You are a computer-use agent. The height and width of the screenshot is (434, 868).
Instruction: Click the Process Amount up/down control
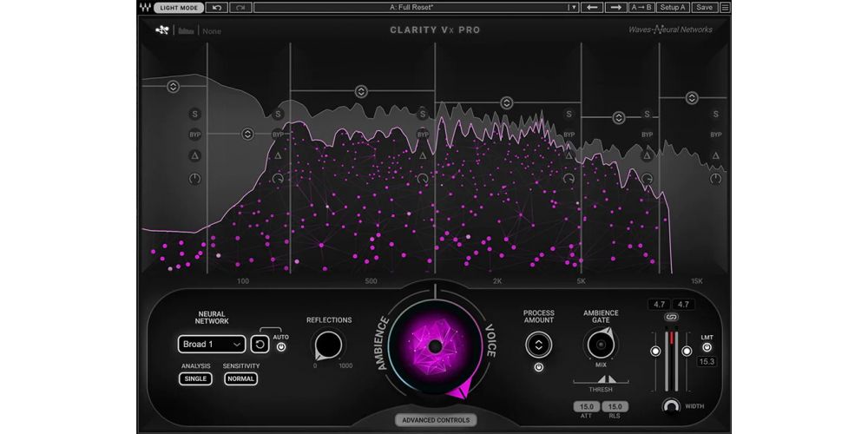pos(539,345)
